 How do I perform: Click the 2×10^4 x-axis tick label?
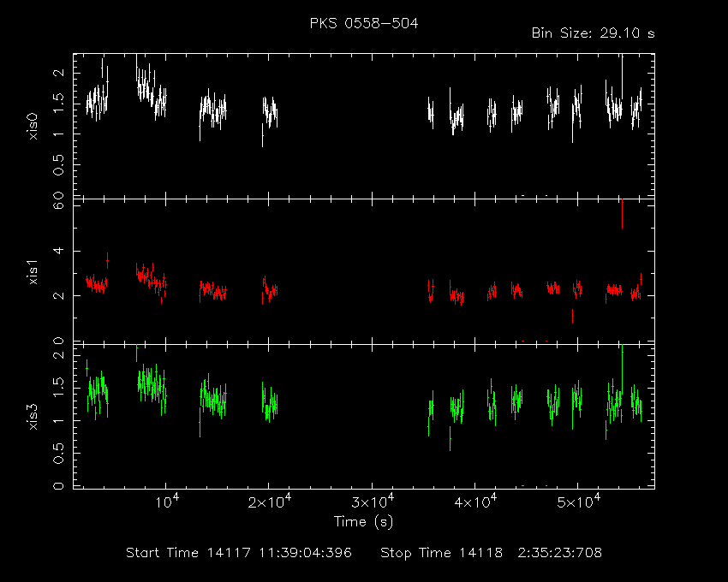(x=269, y=502)
